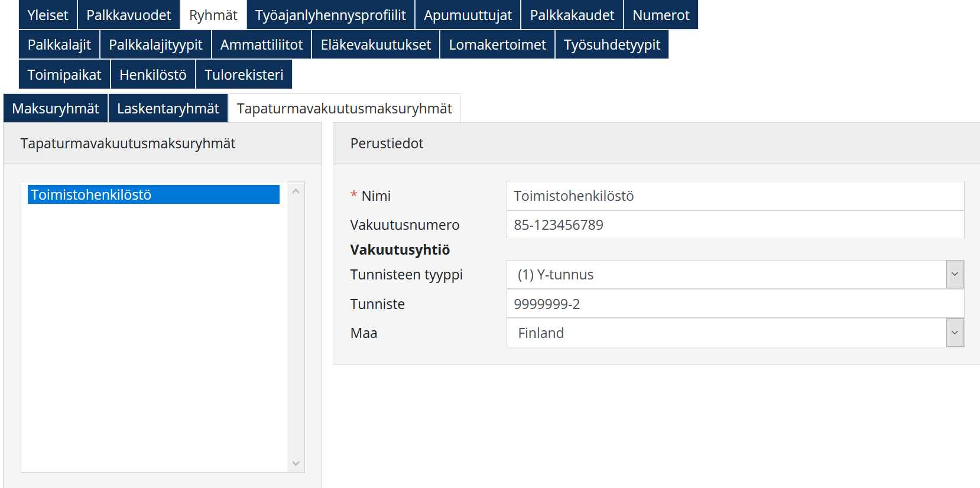
Task: Go to the Palkkakaudet tab
Action: (572, 15)
